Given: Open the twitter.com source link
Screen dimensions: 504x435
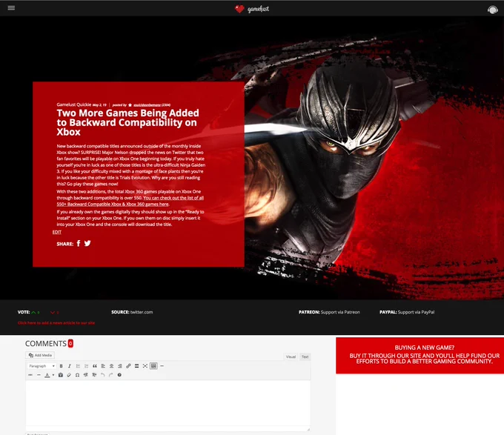Looking at the screenshot, I should 142,312.
